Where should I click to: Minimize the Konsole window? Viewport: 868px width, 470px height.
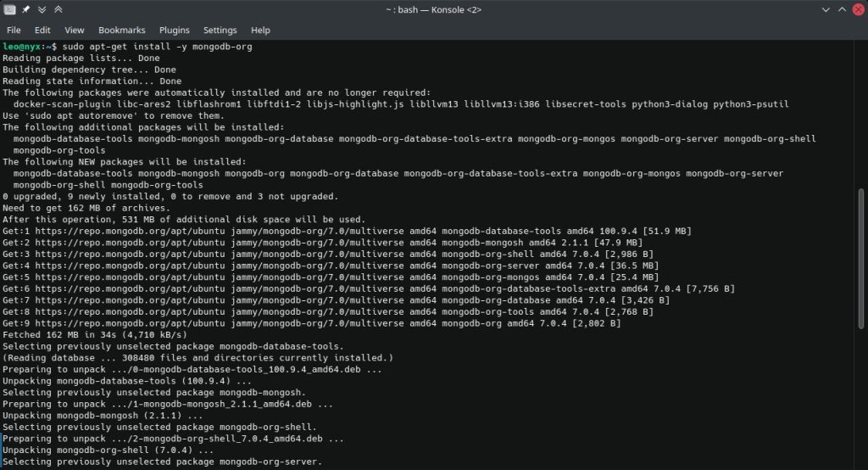(826, 9)
